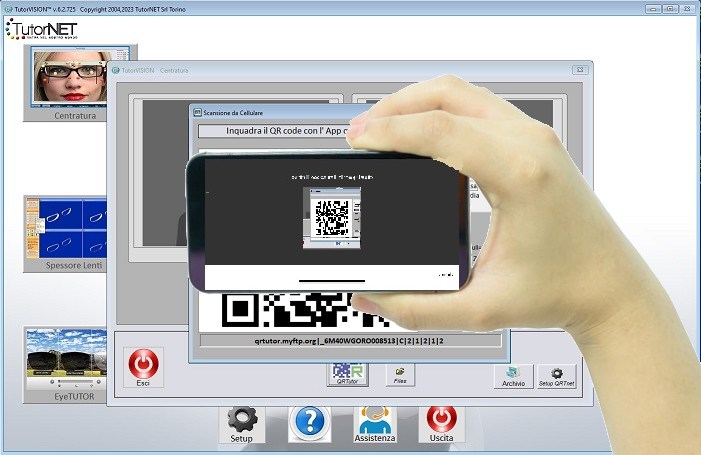
Task: Click the TutorNET logo
Action: pyautogui.click(x=41, y=29)
